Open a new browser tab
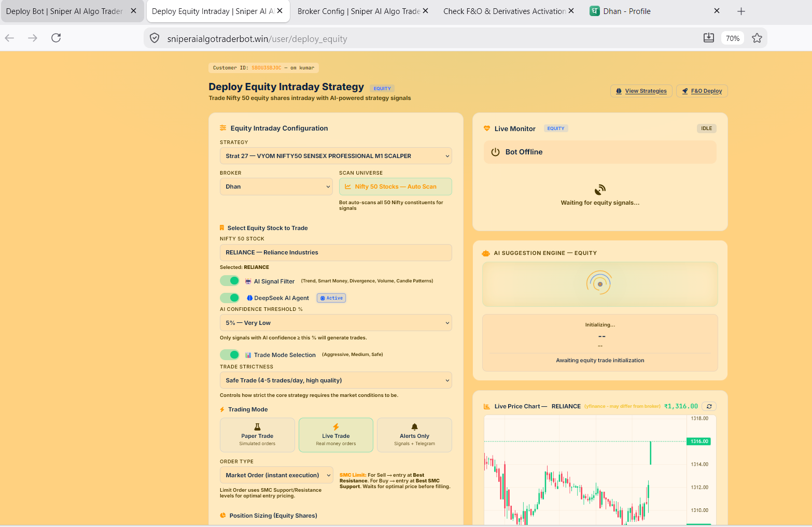812x527 pixels. coord(741,11)
